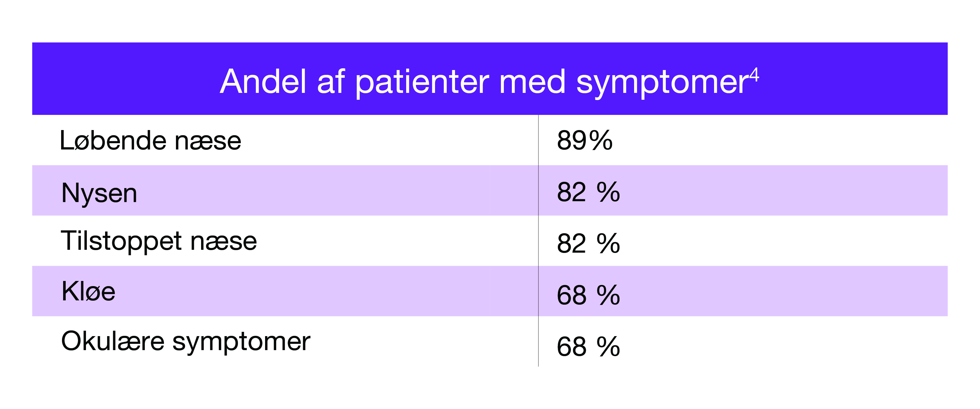This screenshot has width=980, height=409.
Task: Select the "Kløe" row label
Action: click(x=88, y=292)
